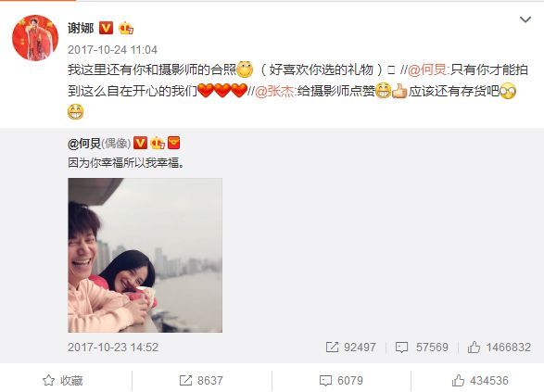This screenshot has width=544, height=392.
Task: Enlarge the photo of two people laughing
Action: click(x=145, y=256)
